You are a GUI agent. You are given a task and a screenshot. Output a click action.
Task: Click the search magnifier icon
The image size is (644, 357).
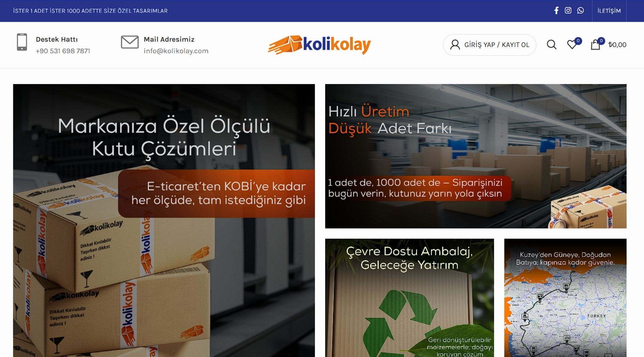click(551, 45)
